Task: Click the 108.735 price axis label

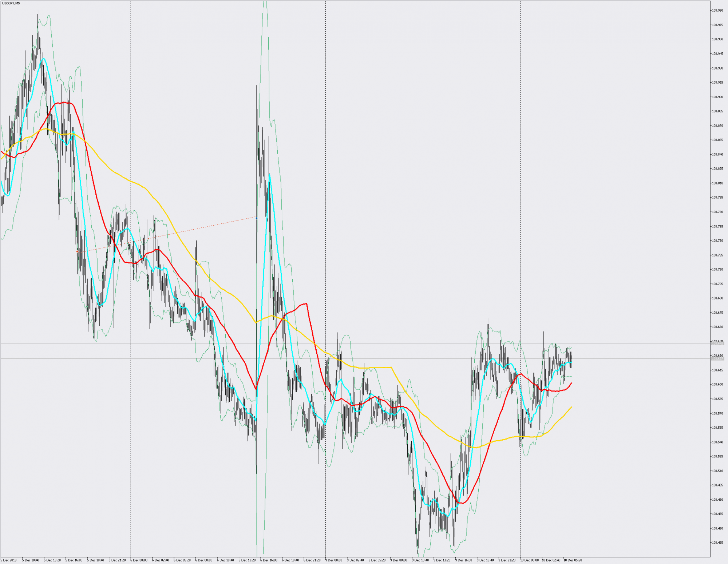Action: coord(717,255)
